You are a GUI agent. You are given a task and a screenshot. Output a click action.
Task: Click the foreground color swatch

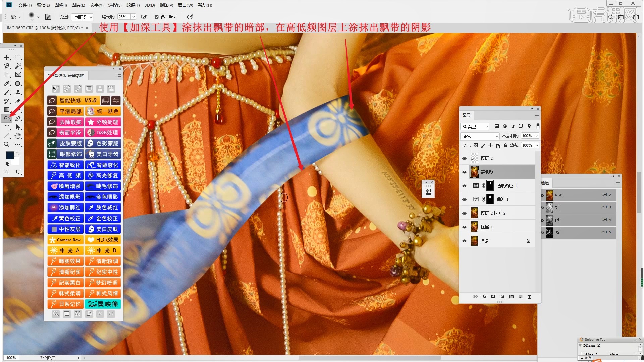coord(10,155)
